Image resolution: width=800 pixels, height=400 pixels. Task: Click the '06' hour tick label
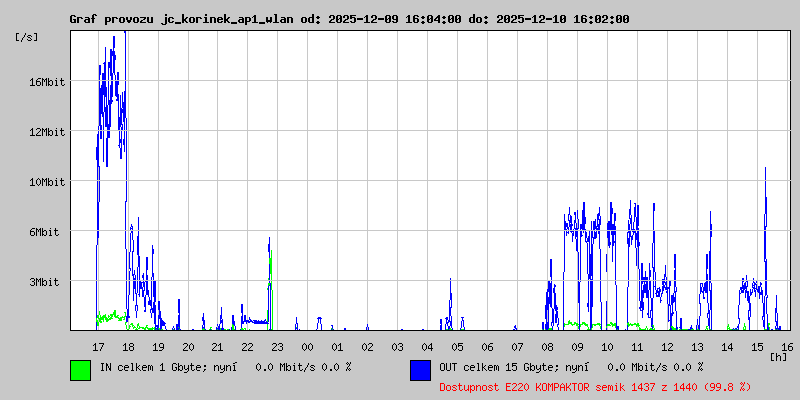487,347
